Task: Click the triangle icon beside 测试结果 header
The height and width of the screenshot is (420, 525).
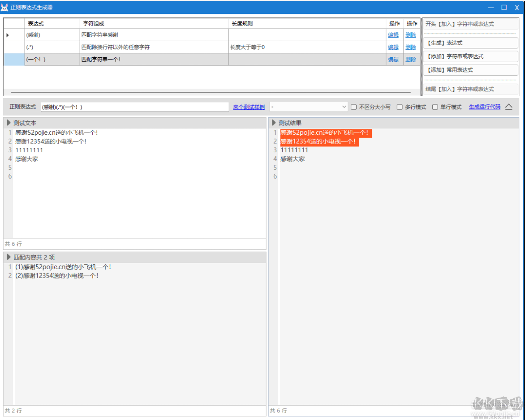Action: (274, 123)
